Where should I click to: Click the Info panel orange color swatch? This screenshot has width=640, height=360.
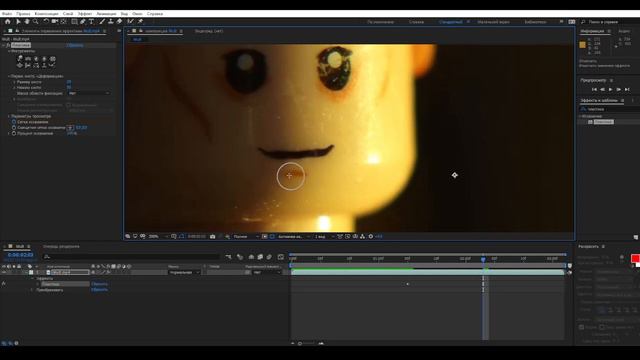point(582,45)
